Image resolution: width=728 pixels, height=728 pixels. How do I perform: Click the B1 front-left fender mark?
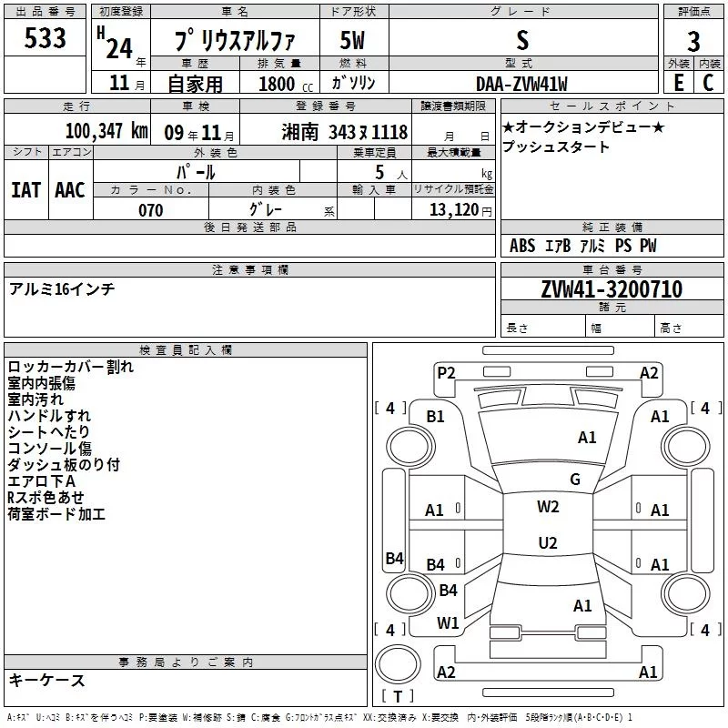click(x=436, y=417)
